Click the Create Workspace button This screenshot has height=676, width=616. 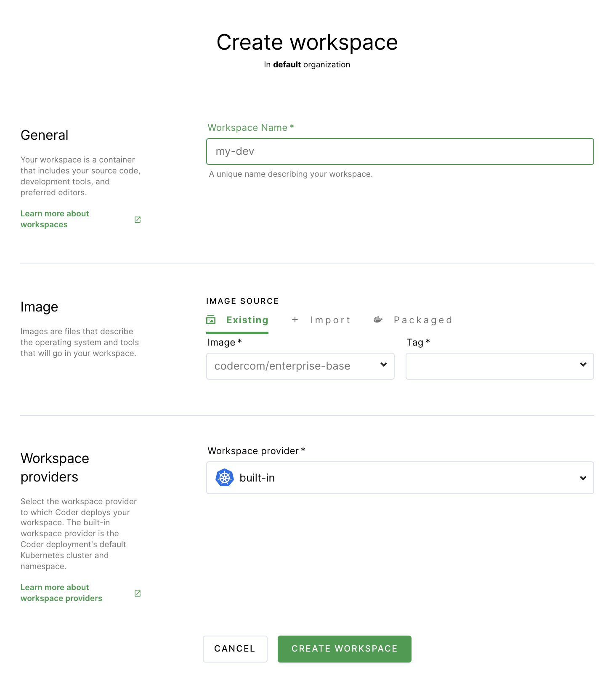coord(345,649)
